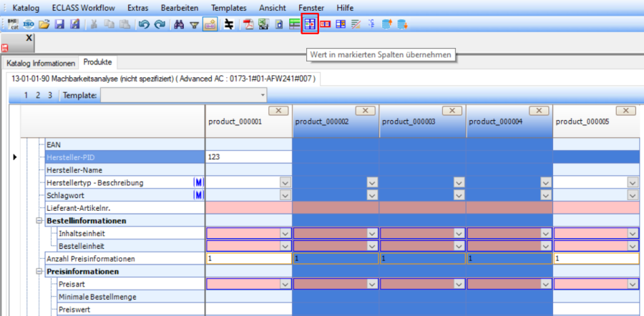Open Schlagwort dropdown for product_000001
The height and width of the screenshot is (316, 644).
coord(286,195)
